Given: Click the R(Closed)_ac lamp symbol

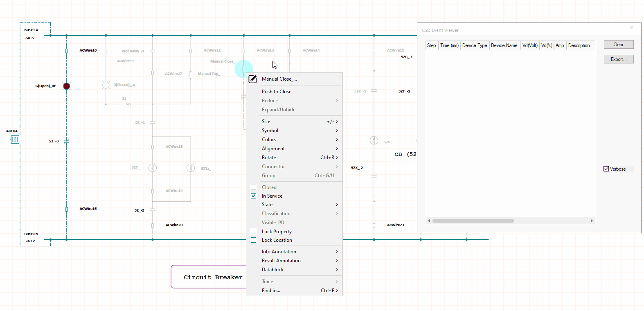Looking at the screenshot, I should 106,85.
